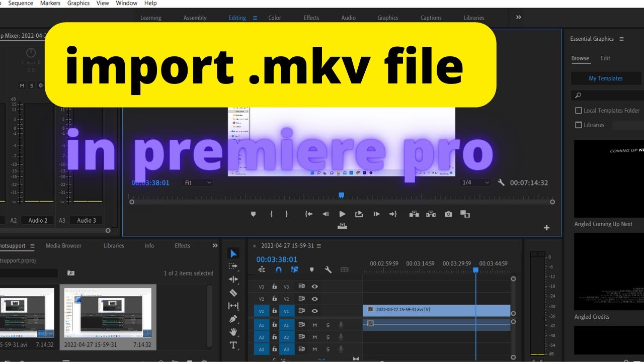Toggle V3 track output eye icon

click(315, 287)
